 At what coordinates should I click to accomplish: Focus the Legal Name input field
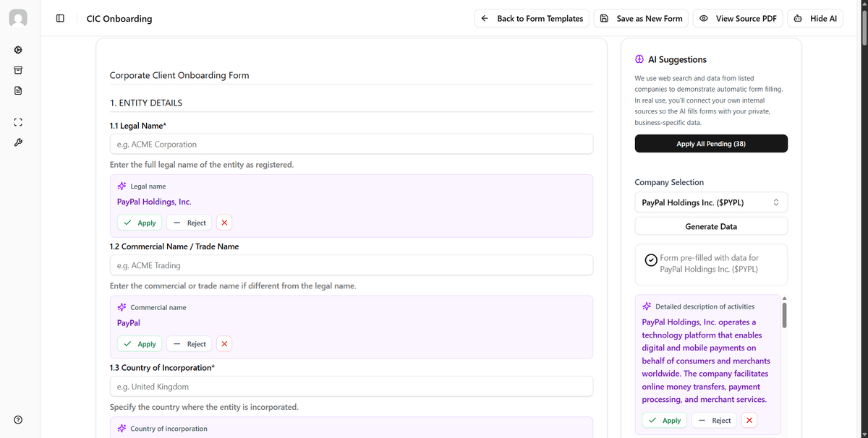[352, 144]
